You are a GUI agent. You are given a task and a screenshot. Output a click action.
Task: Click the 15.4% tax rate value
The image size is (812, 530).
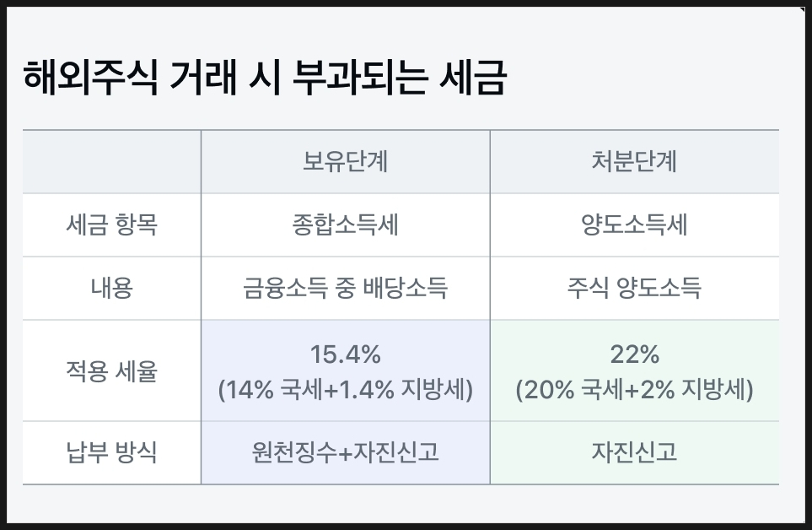click(x=345, y=354)
